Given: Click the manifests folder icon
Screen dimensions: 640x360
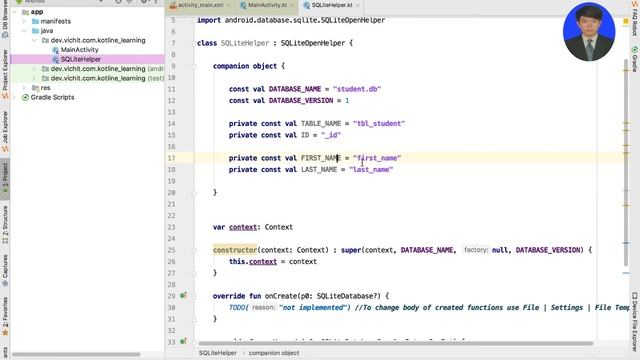Looking at the screenshot, I should (x=36, y=21).
